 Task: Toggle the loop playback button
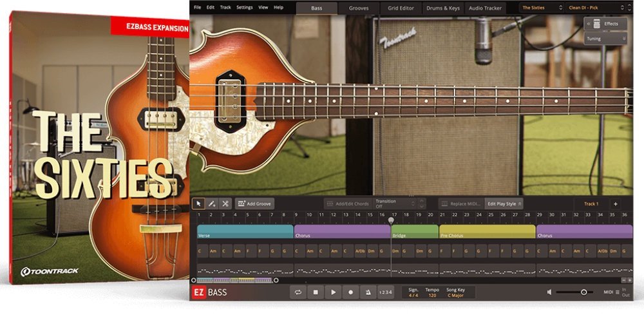298,292
